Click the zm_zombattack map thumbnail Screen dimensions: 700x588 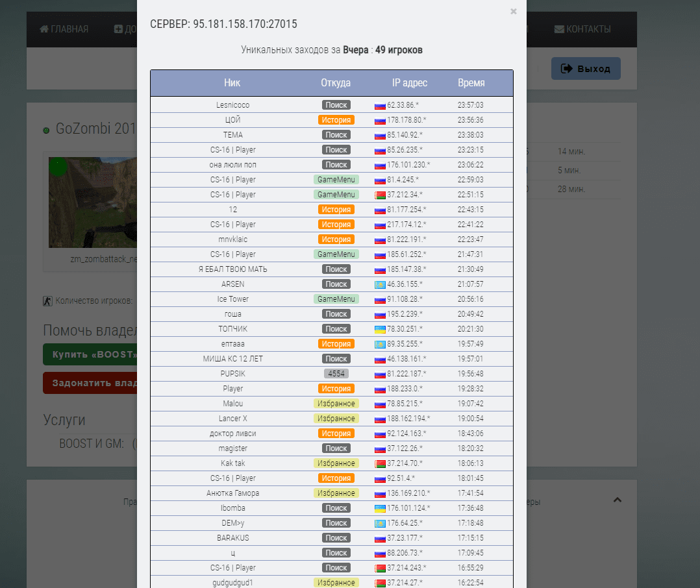pyautogui.click(x=93, y=202)
